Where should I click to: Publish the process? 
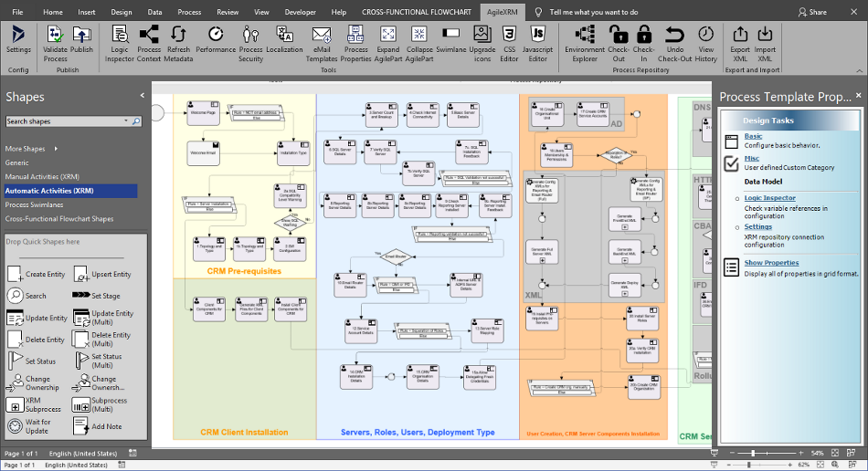tap(82, 40)
